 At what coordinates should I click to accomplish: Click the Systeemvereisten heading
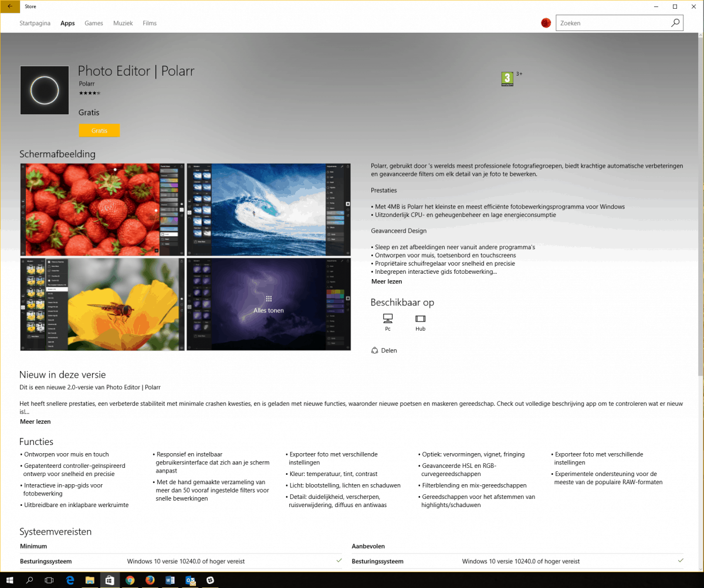pyautogui.click(x=56, y=532)
